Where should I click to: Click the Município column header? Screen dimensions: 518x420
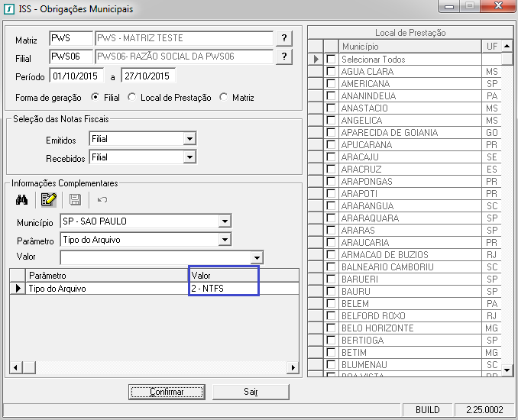[410, 47]
